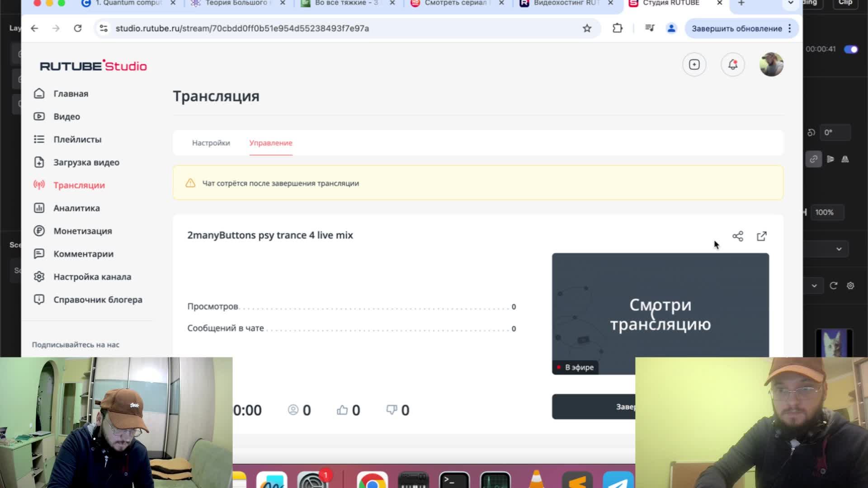
Task: Bookmark this page with the star icon
Action: click(x=587, y=28)
